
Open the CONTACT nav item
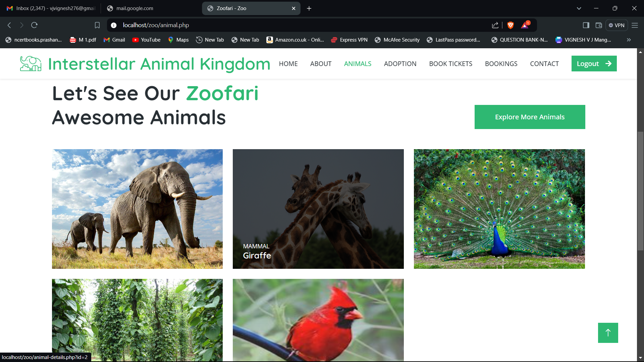point(544,64)
